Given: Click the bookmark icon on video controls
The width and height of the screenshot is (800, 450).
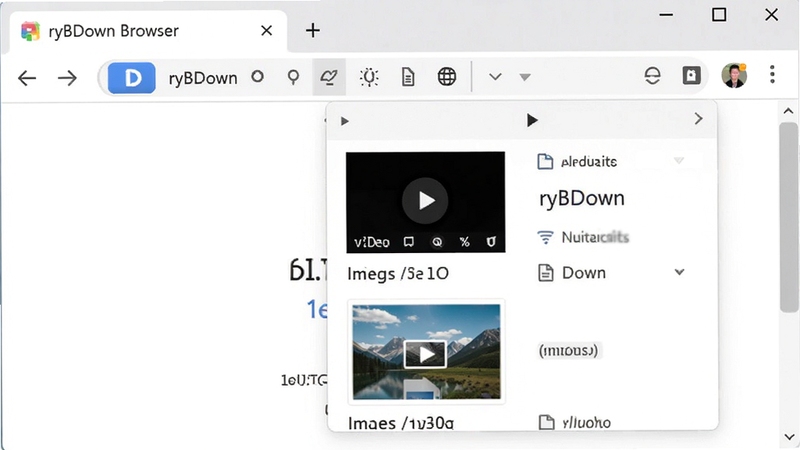Looking at the screenshot, I should click(x=409, y=241).
